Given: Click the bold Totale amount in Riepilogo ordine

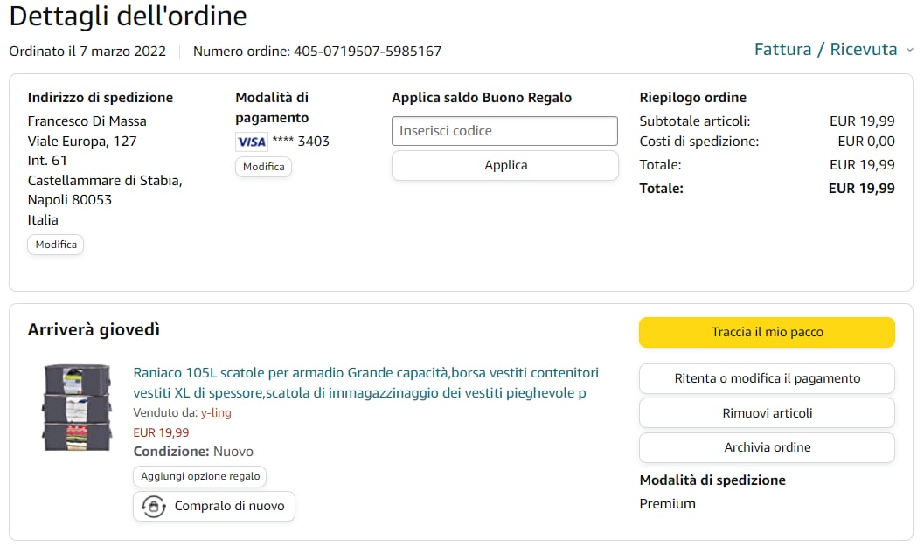Looking at the screenshot, I should coord(861,188).
